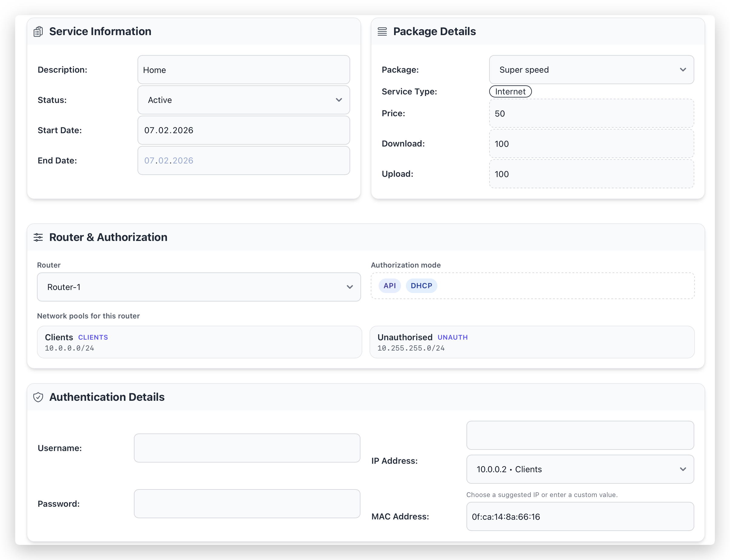This screenshot has width=730, height=560.
Task: Open the suggested IP dropdown 10.0.0.2 Clients
Action: pos(580,469)
